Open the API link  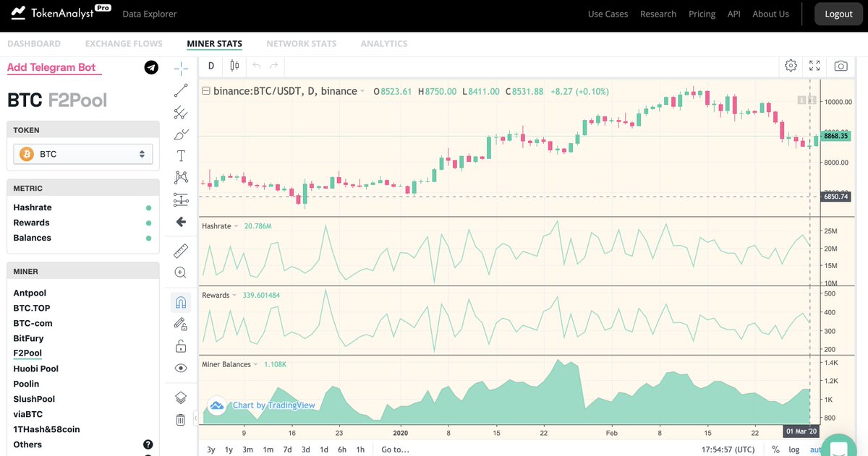point(733,14)
